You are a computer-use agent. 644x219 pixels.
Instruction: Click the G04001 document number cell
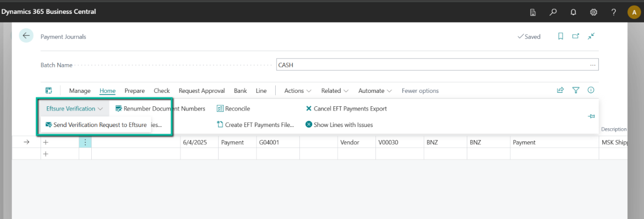277,142
